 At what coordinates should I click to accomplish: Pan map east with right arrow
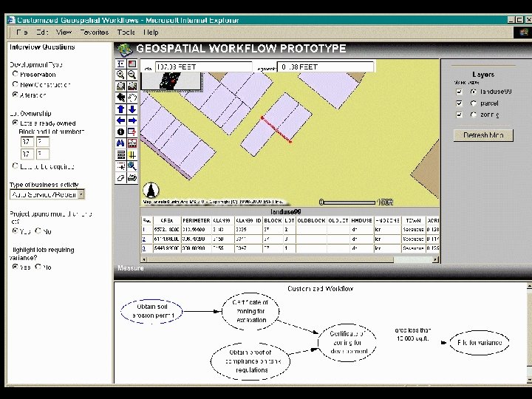click(x=132, y=120)
